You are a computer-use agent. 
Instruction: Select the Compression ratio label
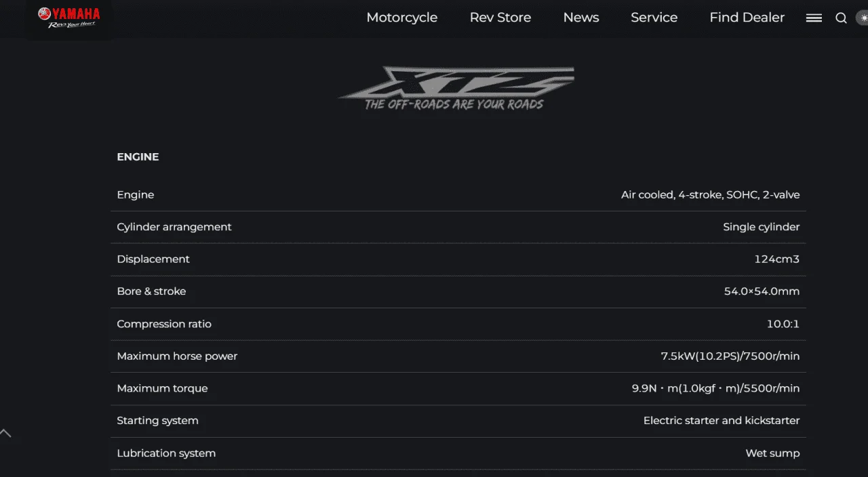(x=164, y=324)
